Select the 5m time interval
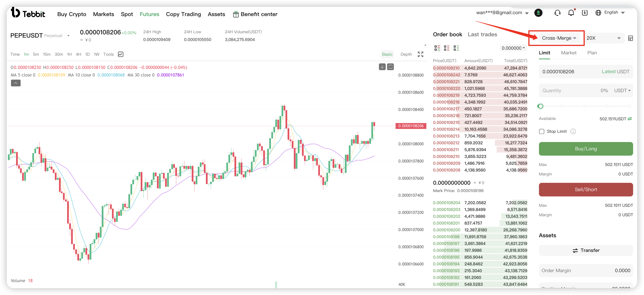The height and width of the screenshot is (295, 644). click(36, 54)
